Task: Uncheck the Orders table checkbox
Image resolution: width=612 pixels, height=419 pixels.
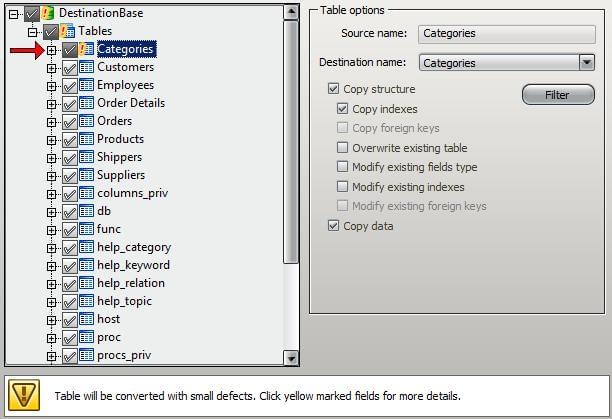Action: pos(69,122)
